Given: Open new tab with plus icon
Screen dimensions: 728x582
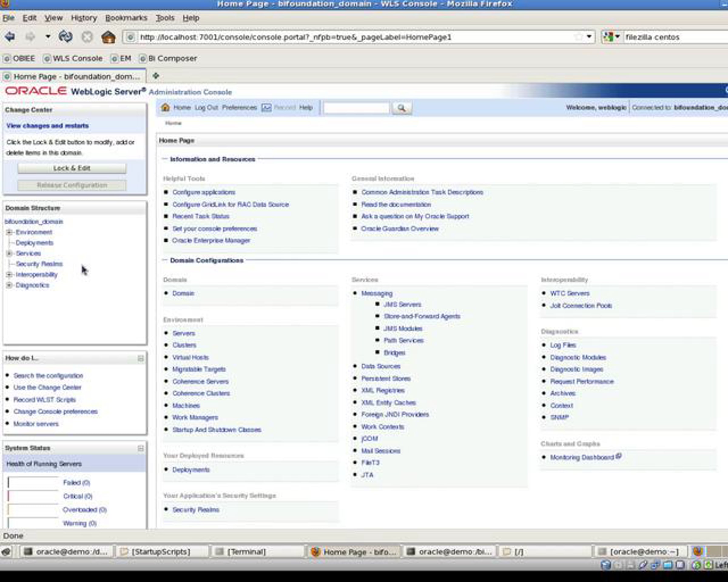Looking at the screenshot, I should tap(156, 76).
